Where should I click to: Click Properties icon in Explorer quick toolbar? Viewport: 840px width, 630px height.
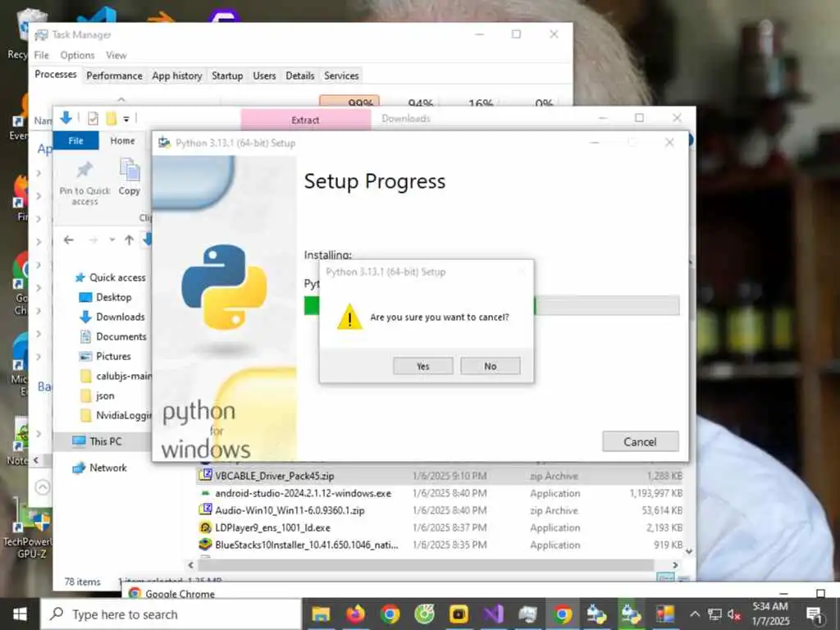[94, 118]
